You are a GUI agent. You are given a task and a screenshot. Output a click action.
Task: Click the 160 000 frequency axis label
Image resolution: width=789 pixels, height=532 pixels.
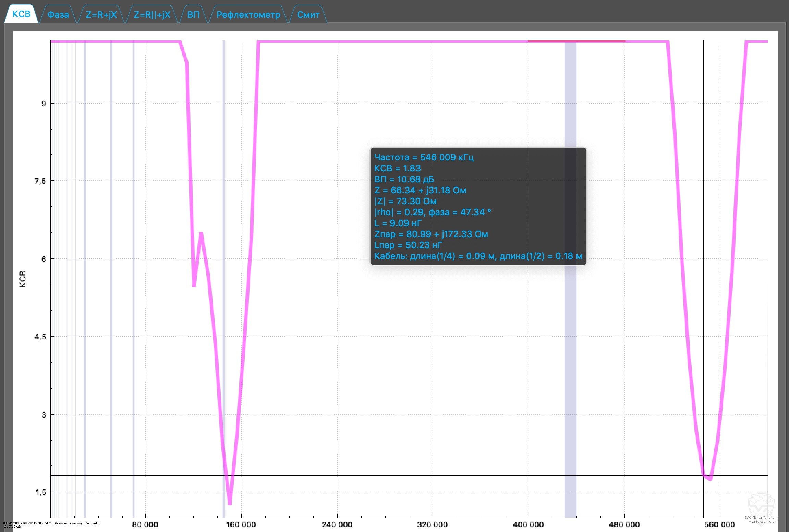[241, 524]
